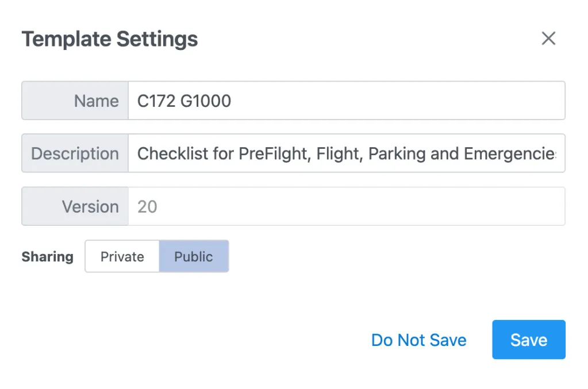This screenshot has height=389, width=588.
Task: Click the Sharing label text
Action: (48, 257)
